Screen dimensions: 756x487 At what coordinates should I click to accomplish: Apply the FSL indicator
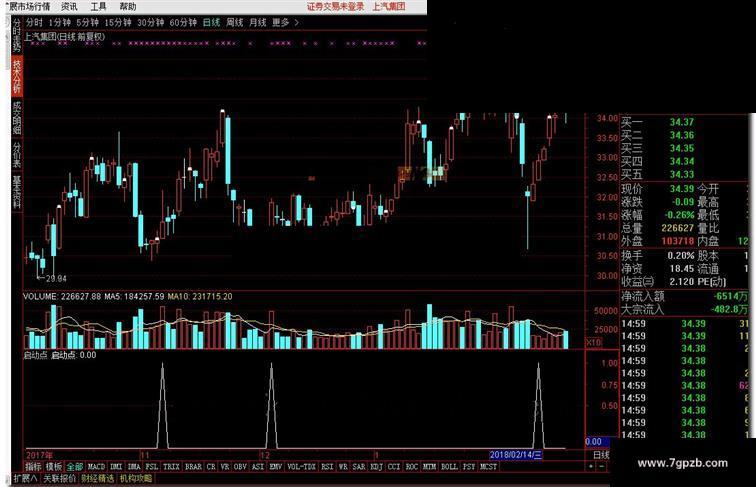click(152, 467)
